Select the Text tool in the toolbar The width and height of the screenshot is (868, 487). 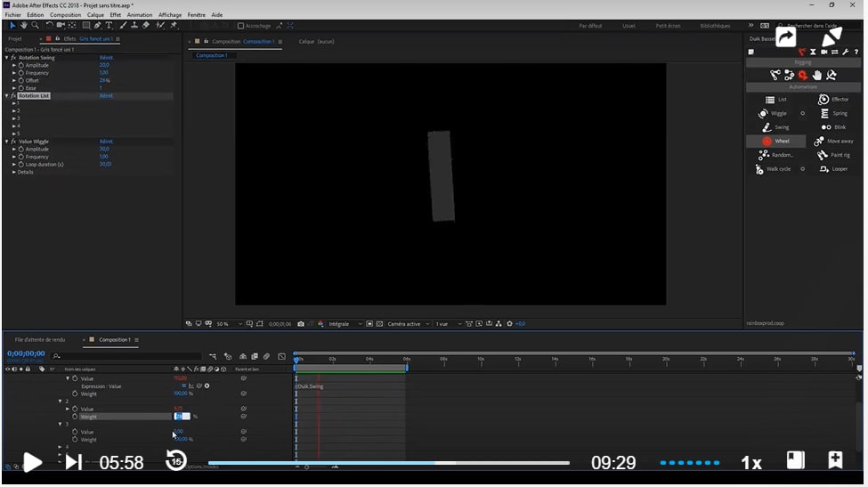coord(110,26)
